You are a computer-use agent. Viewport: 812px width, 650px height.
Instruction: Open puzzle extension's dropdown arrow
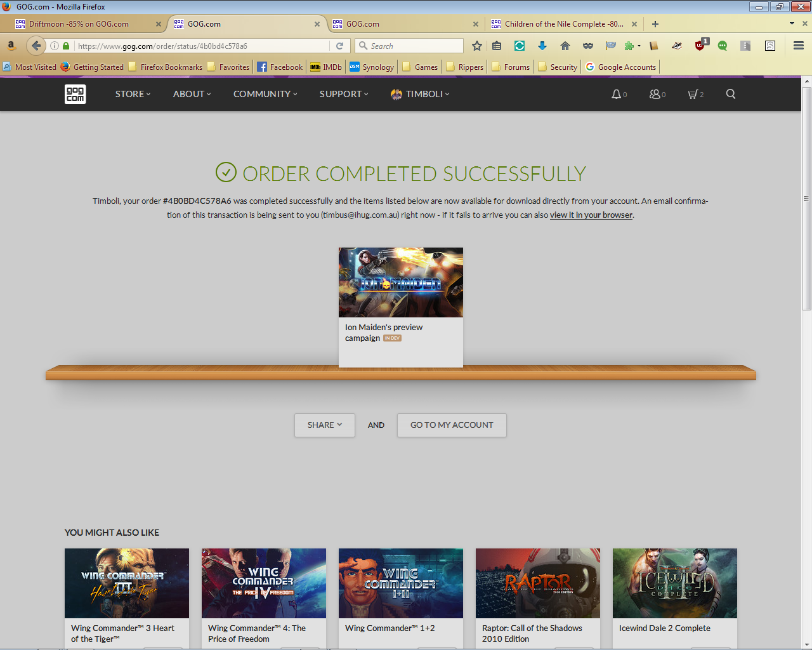(x=639, y=46)
